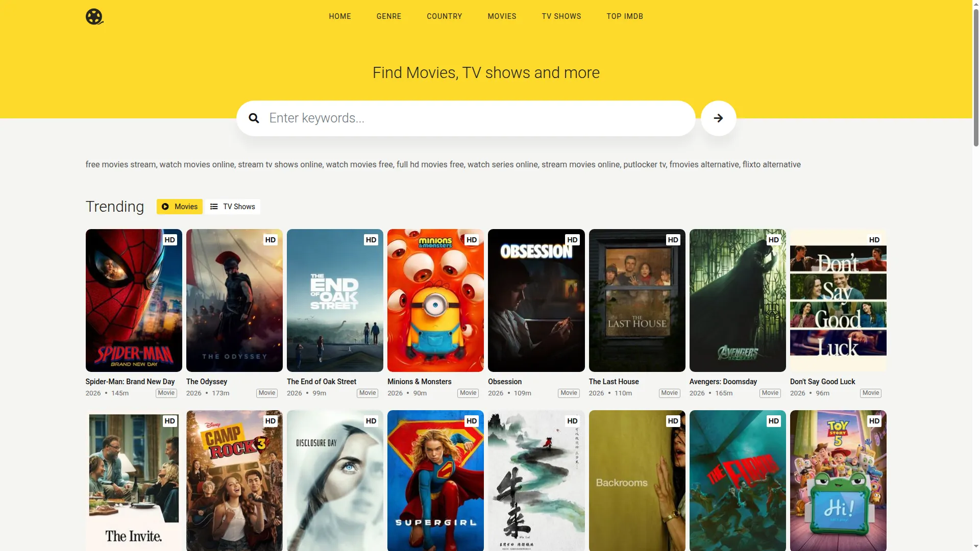Click The End of Oak Street title link
The image size is (980, 551).
(x=322, y=382)
